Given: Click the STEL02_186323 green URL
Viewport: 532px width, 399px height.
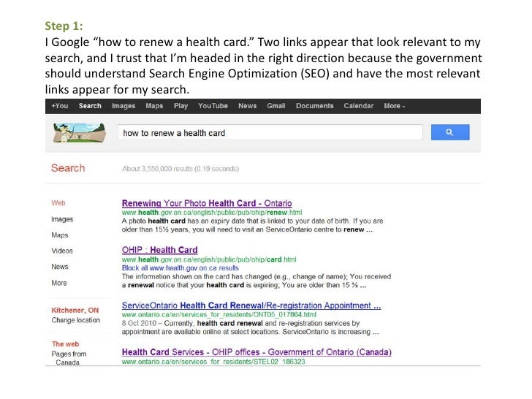Looking at the screenshot, I should pos(213,362).
